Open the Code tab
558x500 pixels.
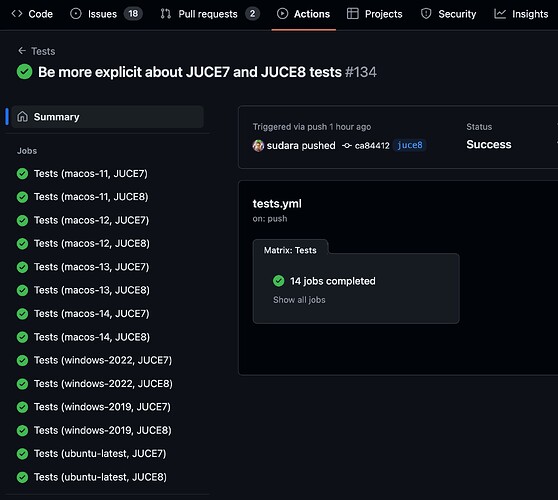click(32, 14)
